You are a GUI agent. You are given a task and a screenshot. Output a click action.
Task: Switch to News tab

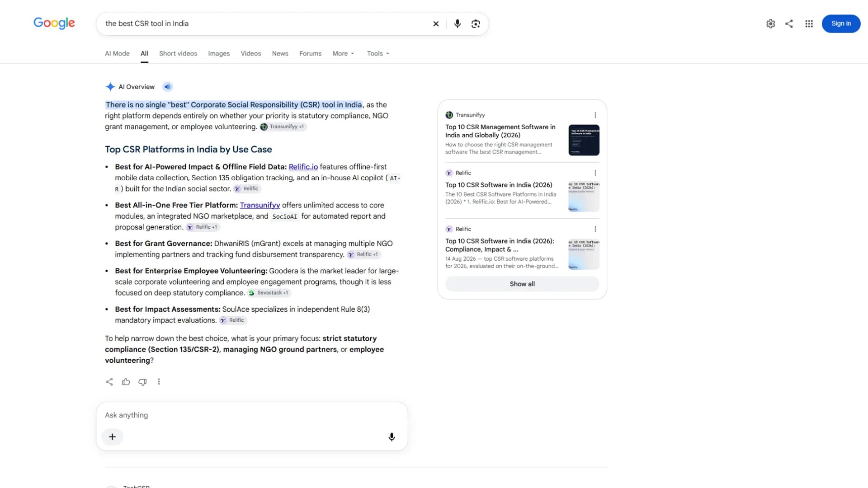pyautogui.click(x=280, y=53)
